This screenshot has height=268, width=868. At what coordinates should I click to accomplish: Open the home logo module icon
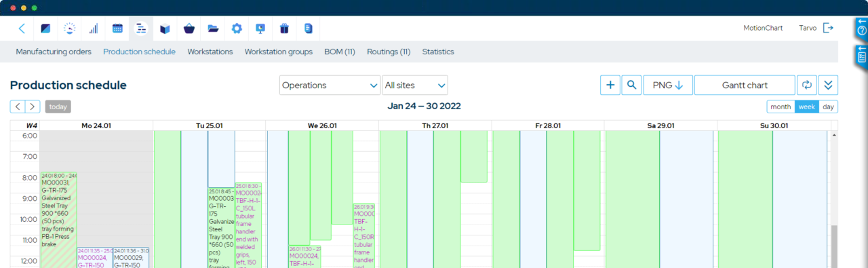[46, 28]
